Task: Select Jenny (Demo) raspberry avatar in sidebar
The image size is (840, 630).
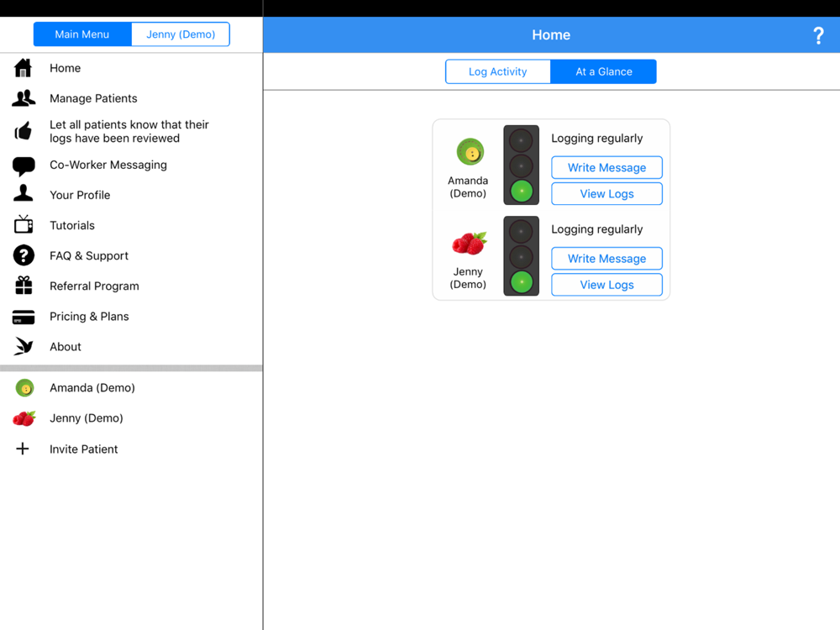Action: tap(24, 418)
